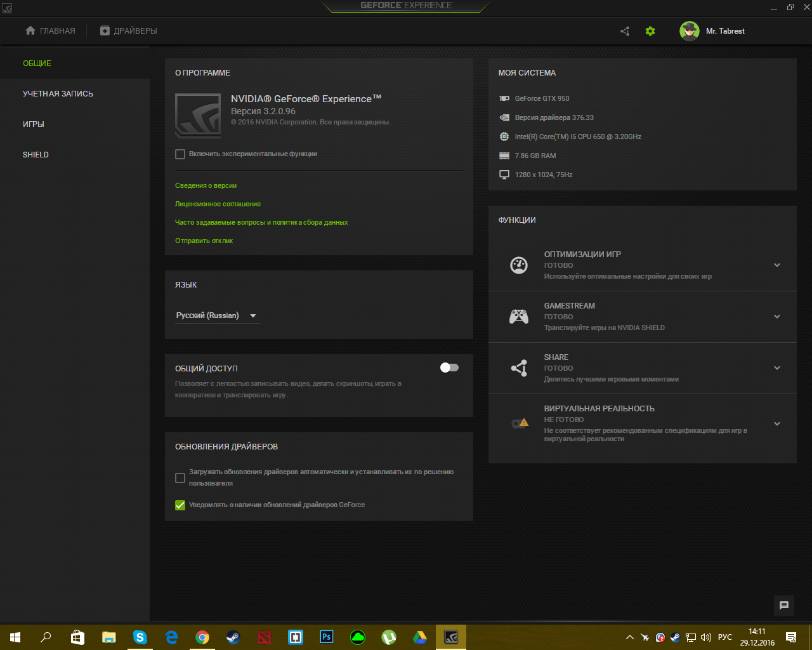Click the virtual reality warning icon
812x650 pixels.
coord(520,423)
